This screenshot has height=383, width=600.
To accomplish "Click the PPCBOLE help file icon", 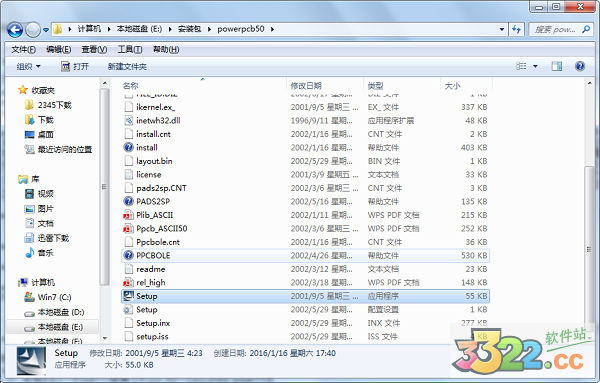I will pyautogui.click(x=128, y=255).
